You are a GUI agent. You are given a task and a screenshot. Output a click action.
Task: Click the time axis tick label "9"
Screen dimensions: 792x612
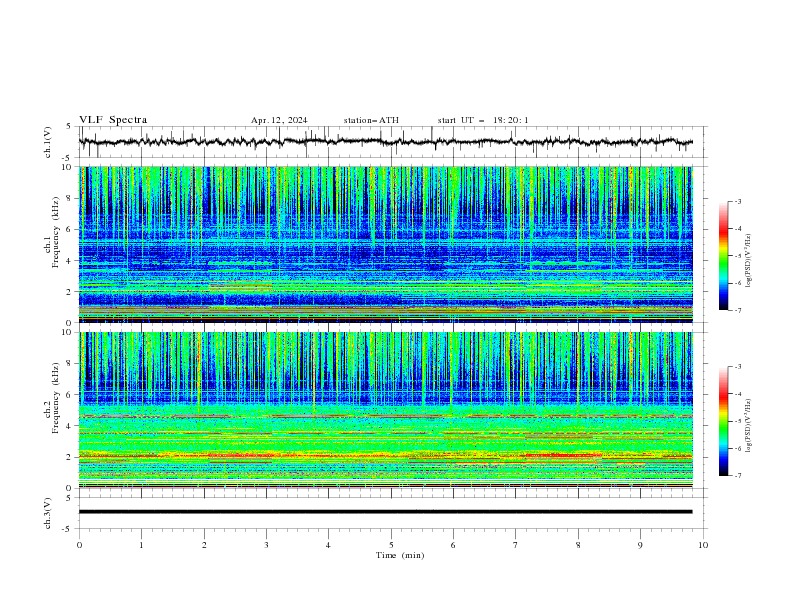[x=640, y=545]
